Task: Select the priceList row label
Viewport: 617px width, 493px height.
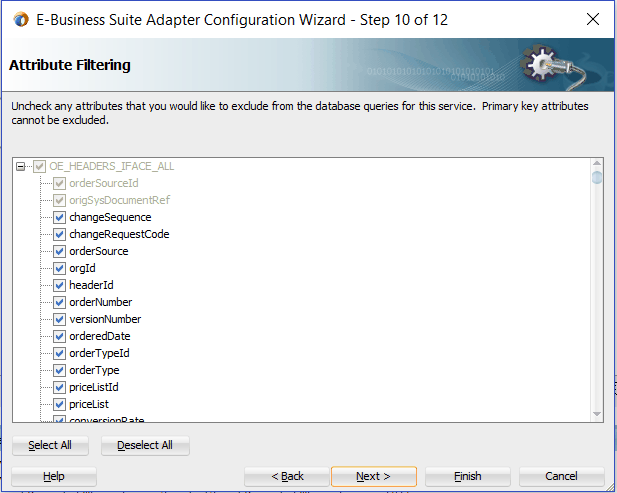Action: [89, 404]
